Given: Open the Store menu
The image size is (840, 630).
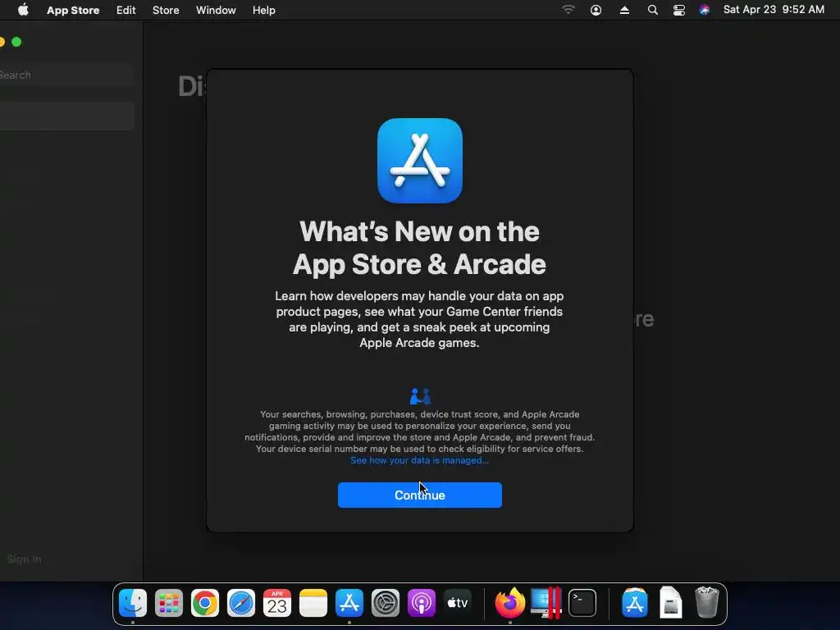Looking at the screenshot, I should click(166, 10).
